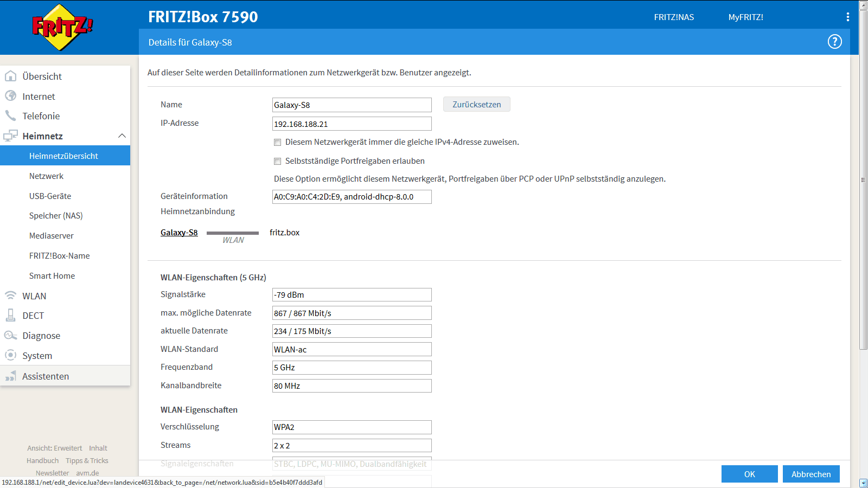Open the help question mark icon

(x=834, y=42)
